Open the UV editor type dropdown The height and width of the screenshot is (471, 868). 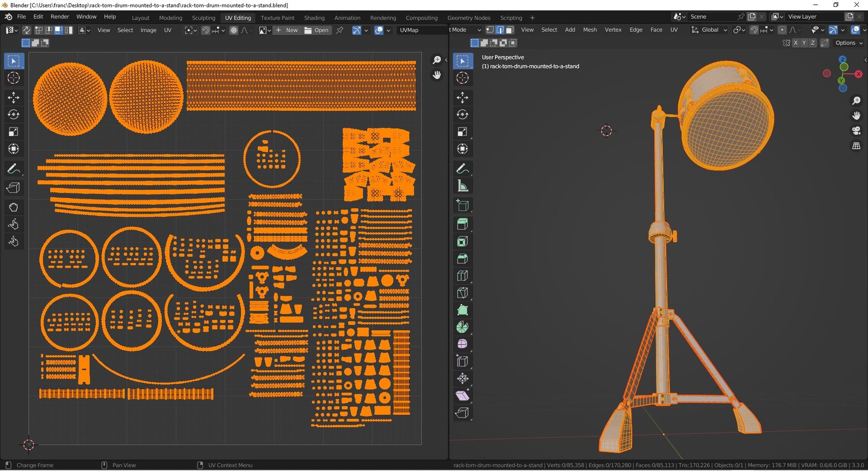[x=11, y=30]
